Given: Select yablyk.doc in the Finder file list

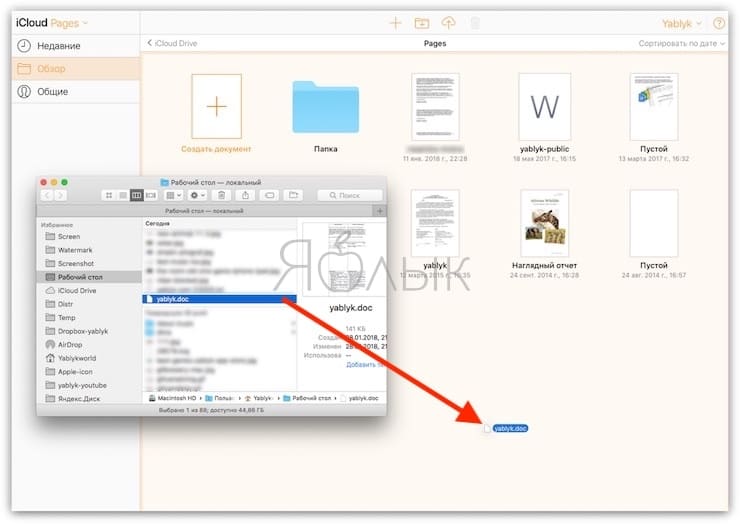Looking at the screenshot, I should click(x=219, y=299).
